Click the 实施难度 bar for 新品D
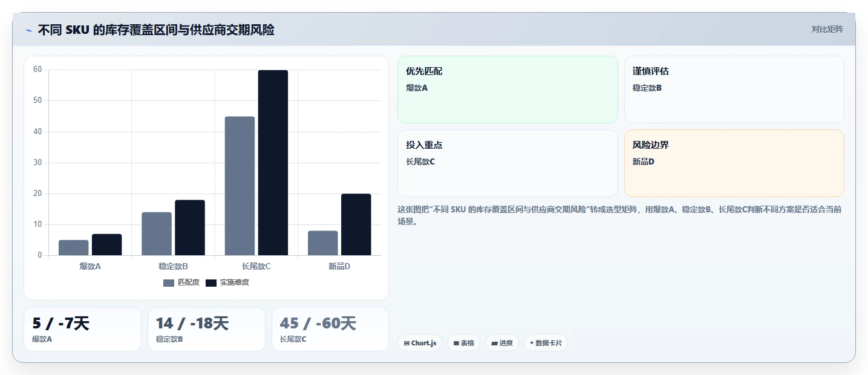This screenshot has height=375, width=868. tap(356, 224)
